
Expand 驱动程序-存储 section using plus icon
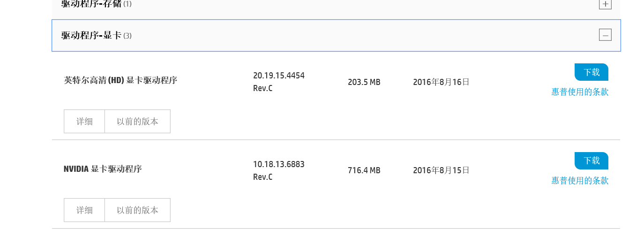click(605, 4)
